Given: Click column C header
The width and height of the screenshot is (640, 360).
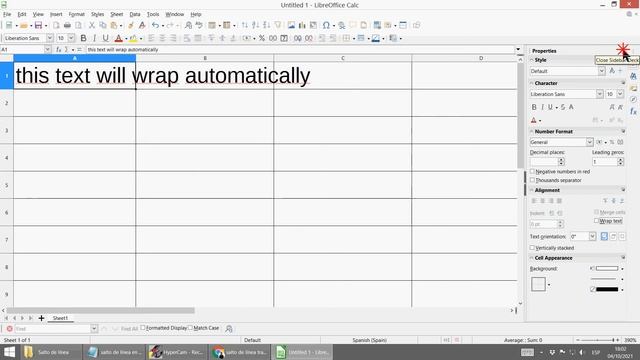Looking at the screenshot, I should pyautogui.click(x=343, y=58).
